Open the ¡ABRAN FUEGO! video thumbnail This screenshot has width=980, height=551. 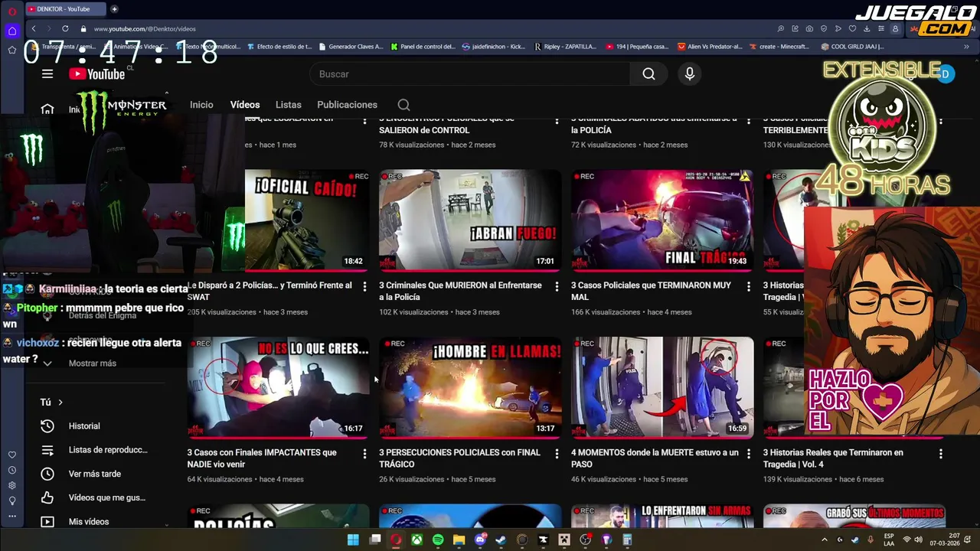(x=470, y=220)
